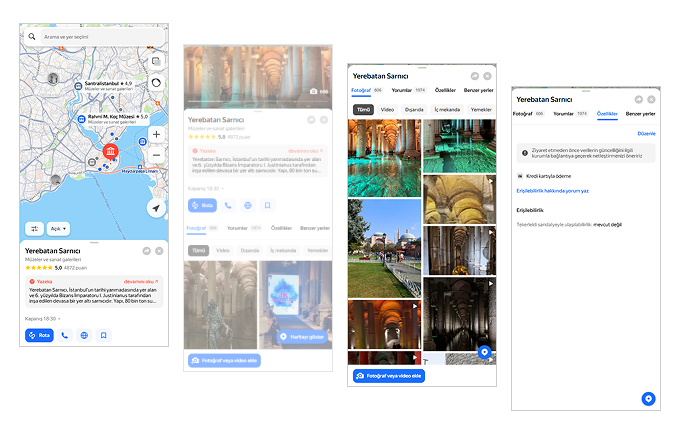Open the Hagia Sophia park photo
Viewport: 680px width, 428px height.
coord(384,248)
